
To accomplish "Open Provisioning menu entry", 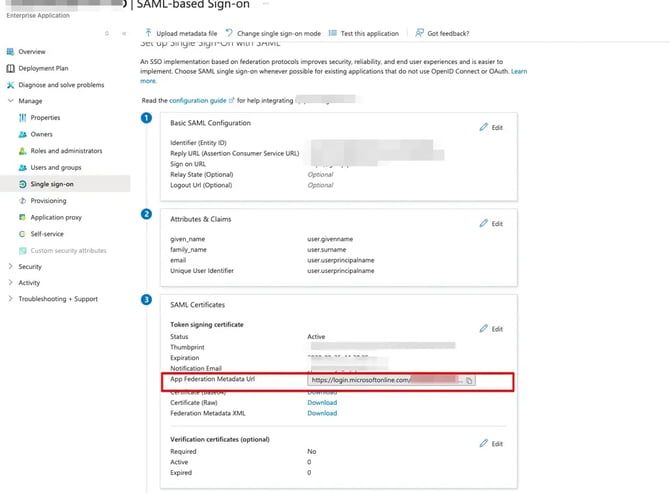I will click(x=48, y=201).
